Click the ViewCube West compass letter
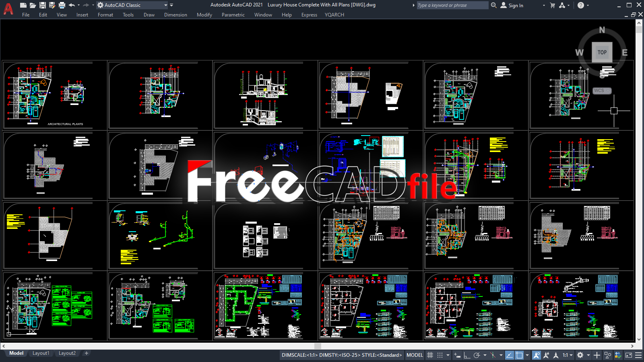 pos(579,53)
